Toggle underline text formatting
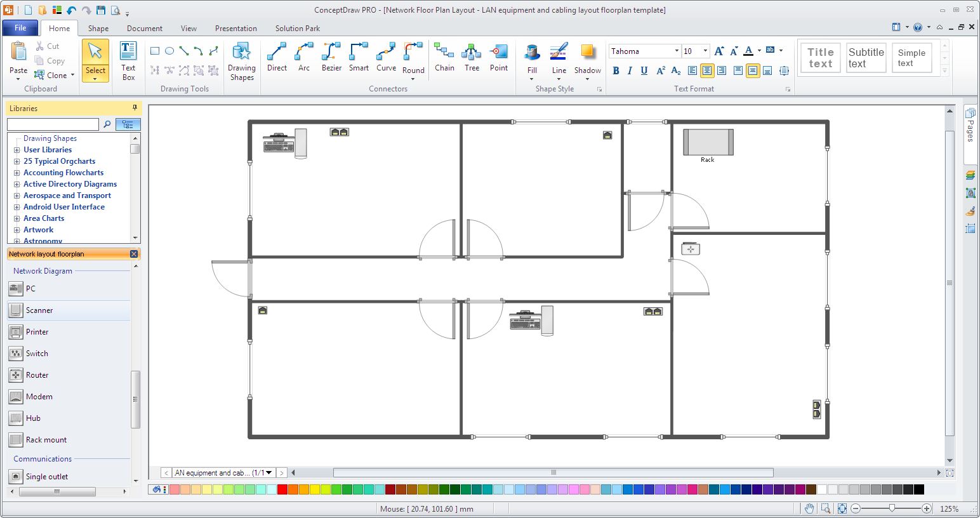 644,70
